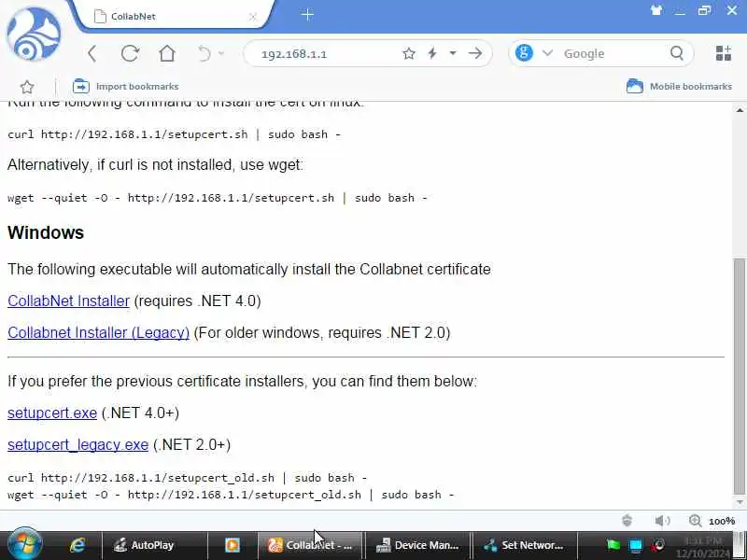747x560 pixels.
Task: Click the UC Browser squirrel logo
Action: (x=34, y=35)
